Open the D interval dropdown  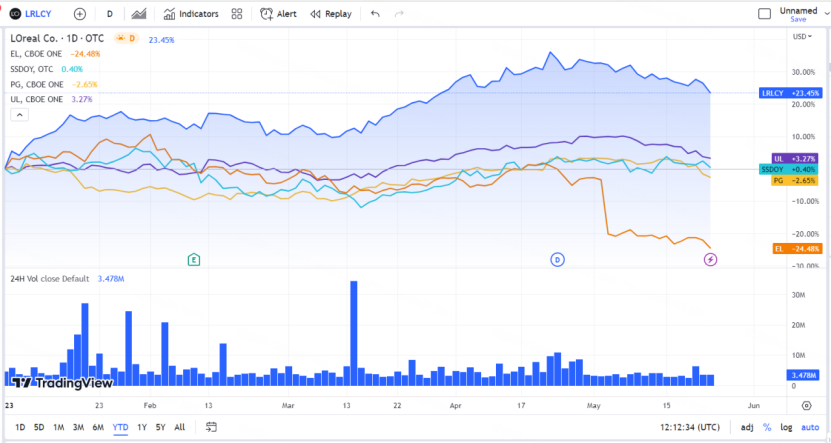[109, 14]
